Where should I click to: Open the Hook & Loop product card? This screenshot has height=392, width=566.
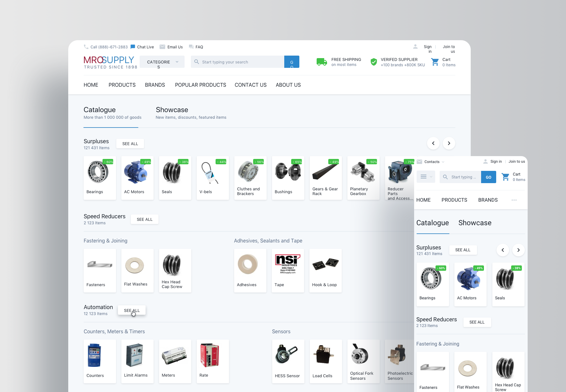coord(325,270)
